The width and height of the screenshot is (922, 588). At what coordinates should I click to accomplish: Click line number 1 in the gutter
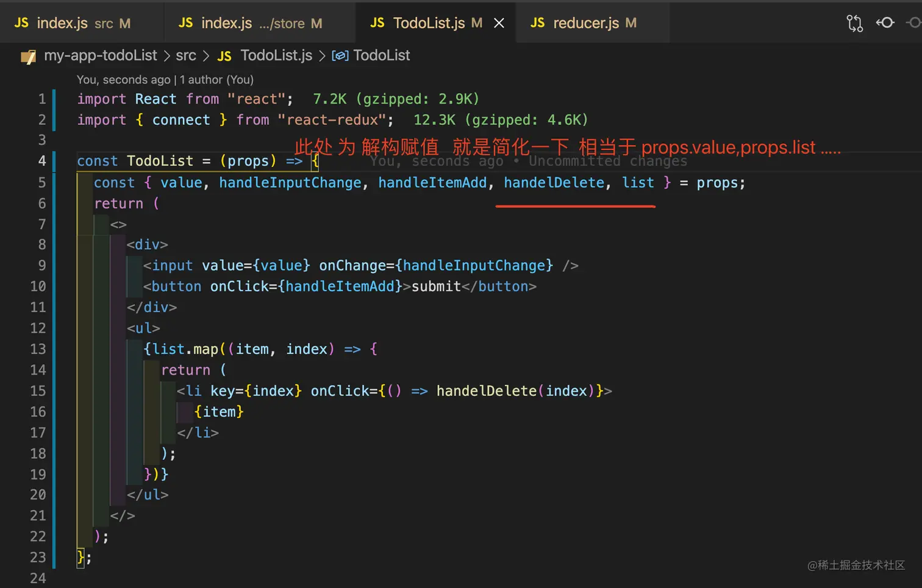(x=41, y=99)
